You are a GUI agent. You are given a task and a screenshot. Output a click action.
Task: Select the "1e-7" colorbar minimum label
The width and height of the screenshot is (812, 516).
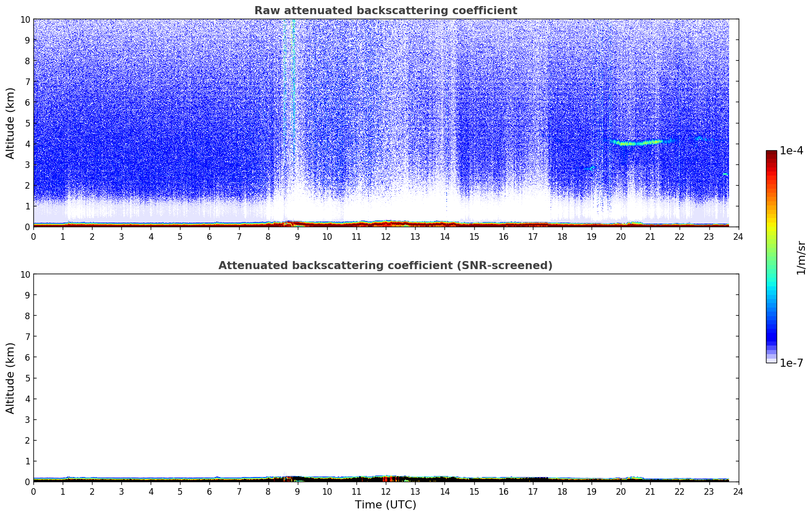(791, 363)
